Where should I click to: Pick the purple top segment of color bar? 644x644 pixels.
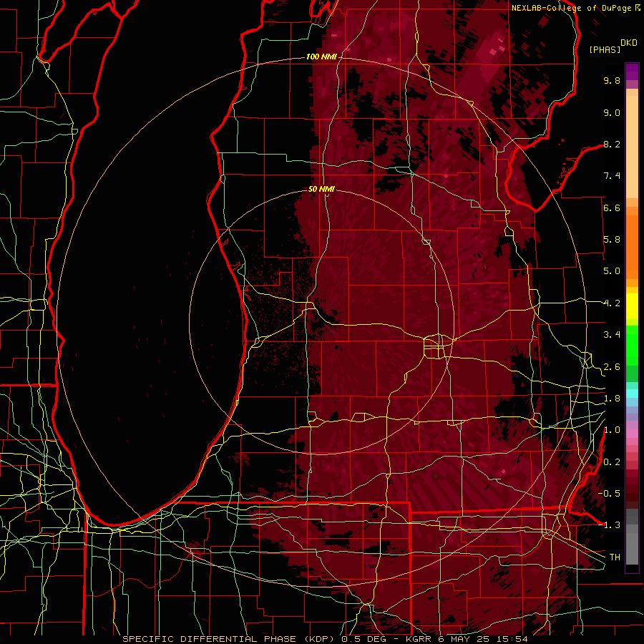[x=632, y=72]
